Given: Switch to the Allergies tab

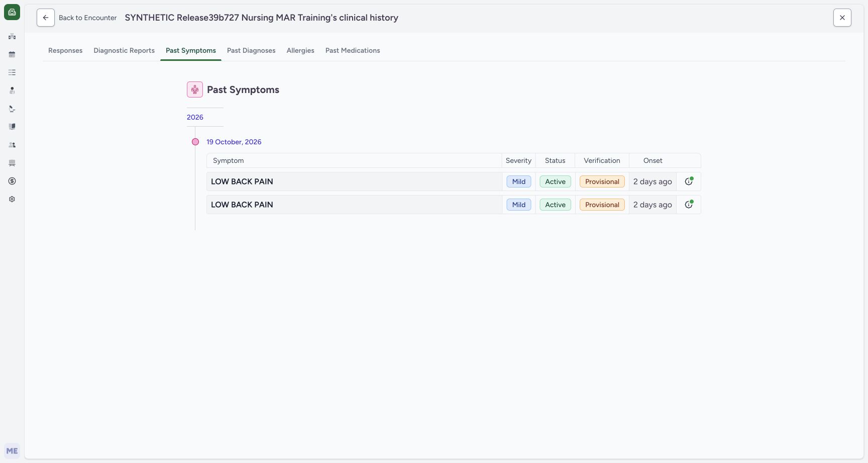Looking at the screenshot, I should (300, 50).
